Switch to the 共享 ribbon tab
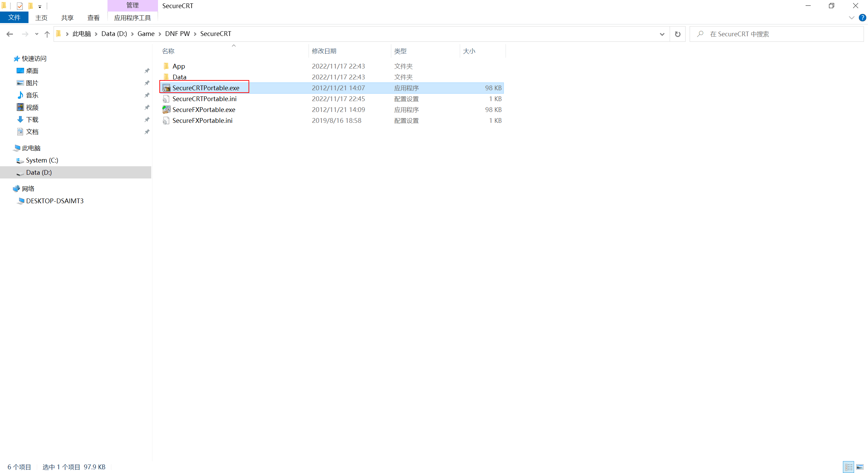Image resolution: width=868 pixels, height=473 pixels. click(x=67, y=18)
